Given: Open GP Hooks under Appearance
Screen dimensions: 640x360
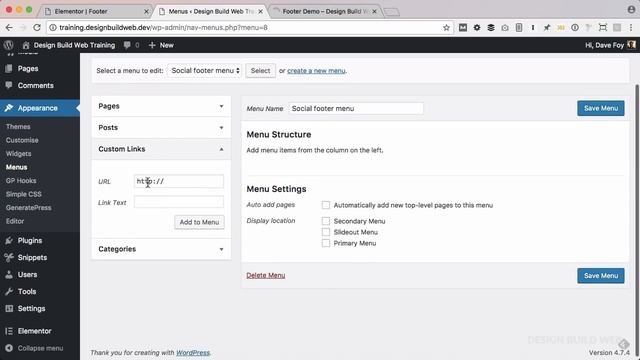Looking at the screenshot, I should [21, 180].
